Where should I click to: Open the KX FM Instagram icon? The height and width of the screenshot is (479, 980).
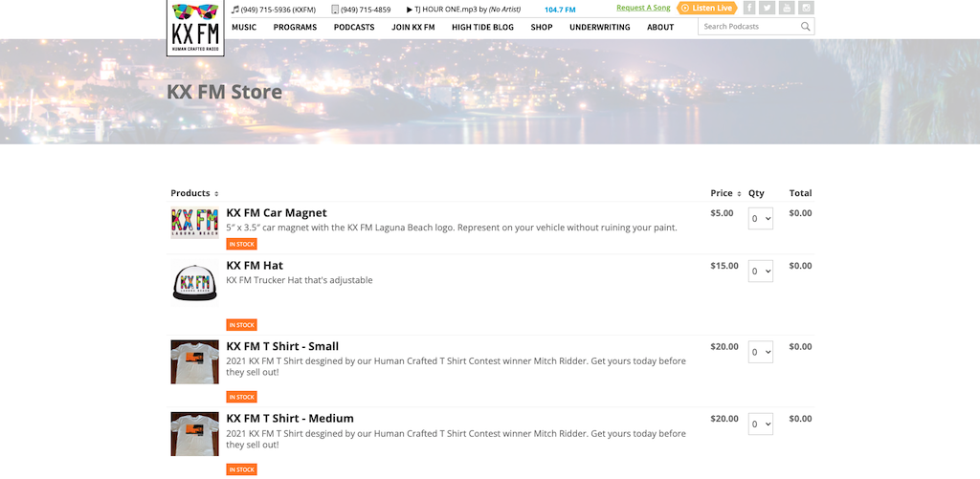click(806, 8)
